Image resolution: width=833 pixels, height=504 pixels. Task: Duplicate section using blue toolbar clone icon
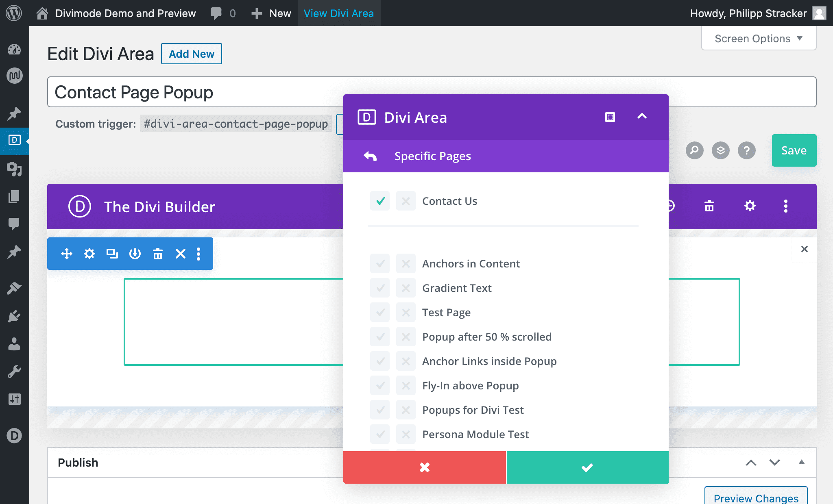click(x=112, y=254)
